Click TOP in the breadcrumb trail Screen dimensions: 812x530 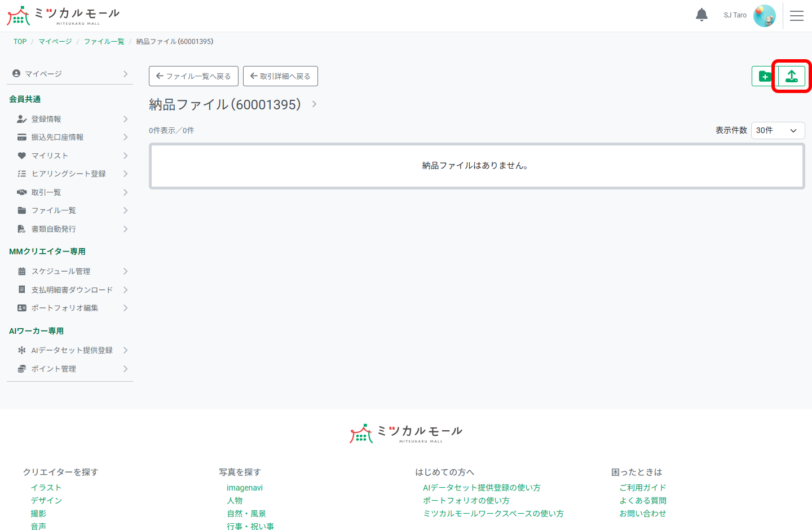(x=20, y=41)
